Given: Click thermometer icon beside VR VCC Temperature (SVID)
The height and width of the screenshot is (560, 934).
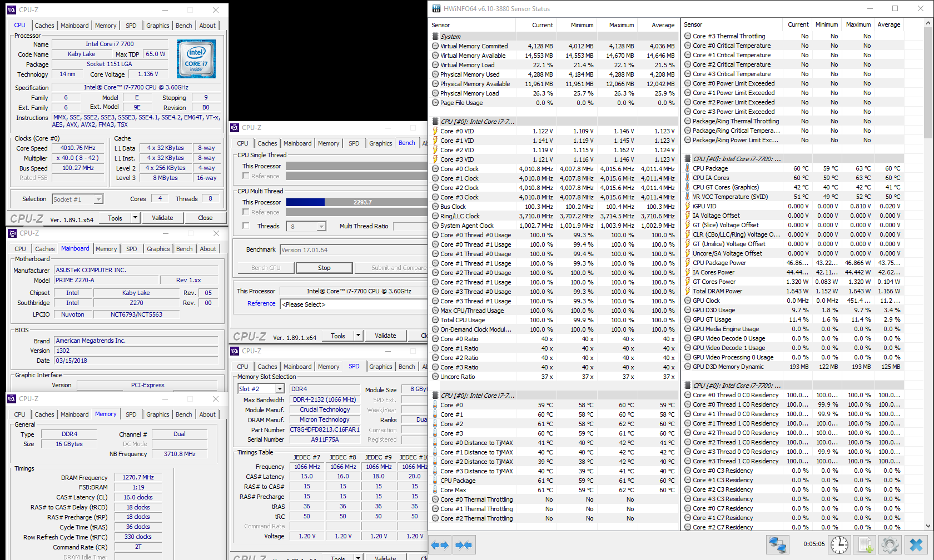Looking at the screenshot, I should coord(688,197).
